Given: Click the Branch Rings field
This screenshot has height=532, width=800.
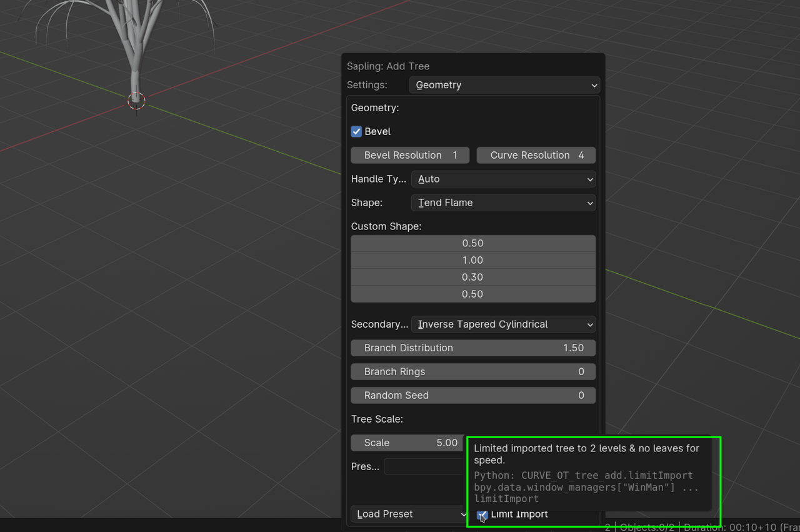Looking at the screenshot, I should [473, 372].
